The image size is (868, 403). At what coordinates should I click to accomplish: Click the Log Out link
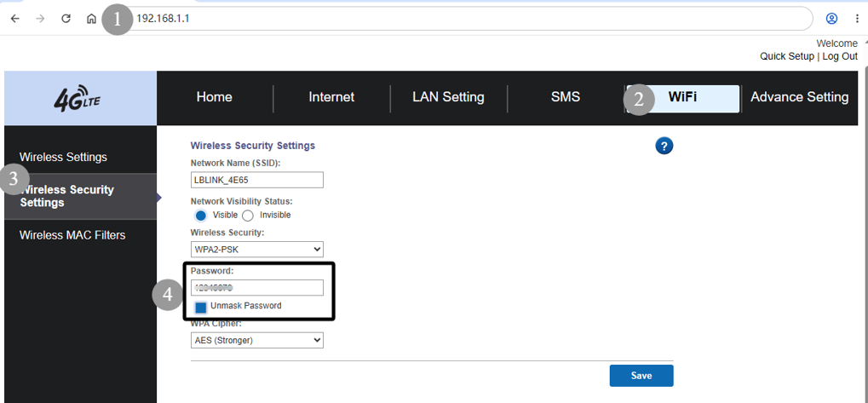[x=840, y=56]
